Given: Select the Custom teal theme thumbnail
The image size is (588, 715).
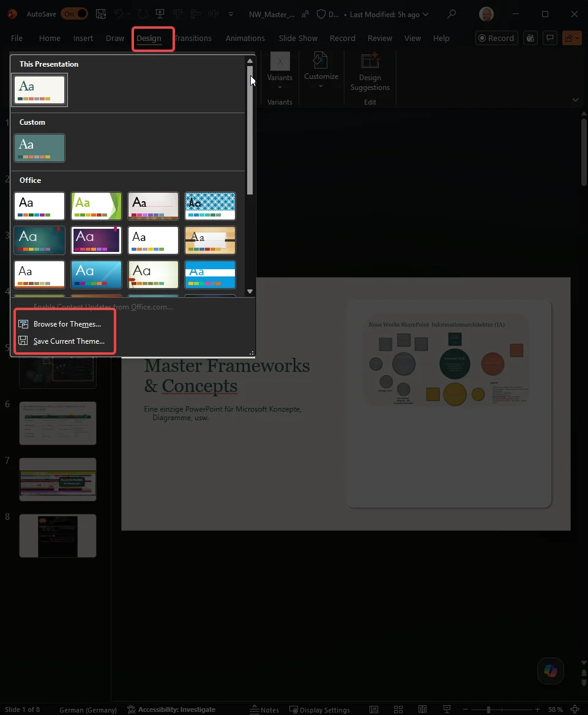Looking at the screenshot, I should [40, 148].
